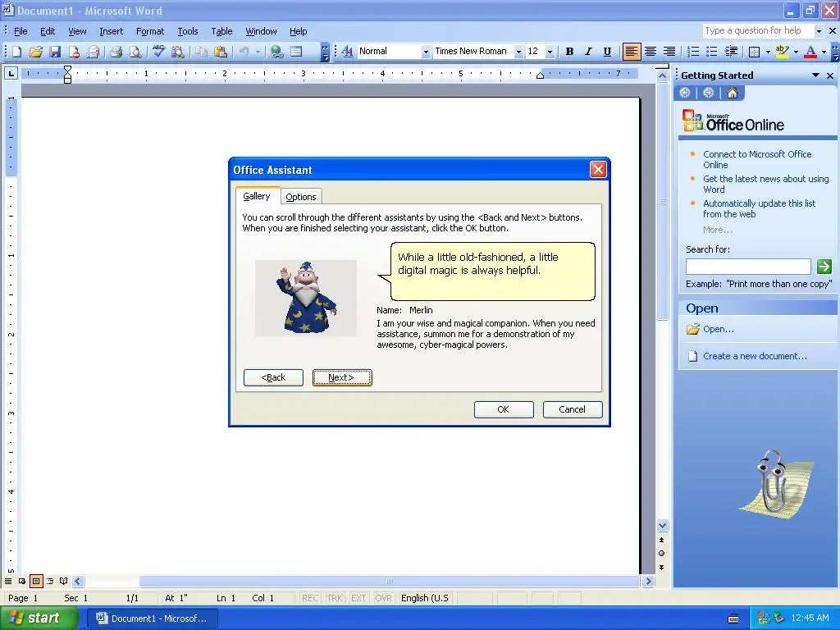
Task: Click the Paste clipboard icon
Action: point(220,52)
